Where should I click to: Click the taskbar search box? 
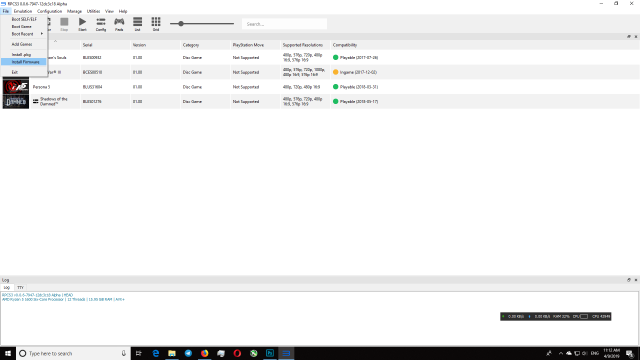73,353
